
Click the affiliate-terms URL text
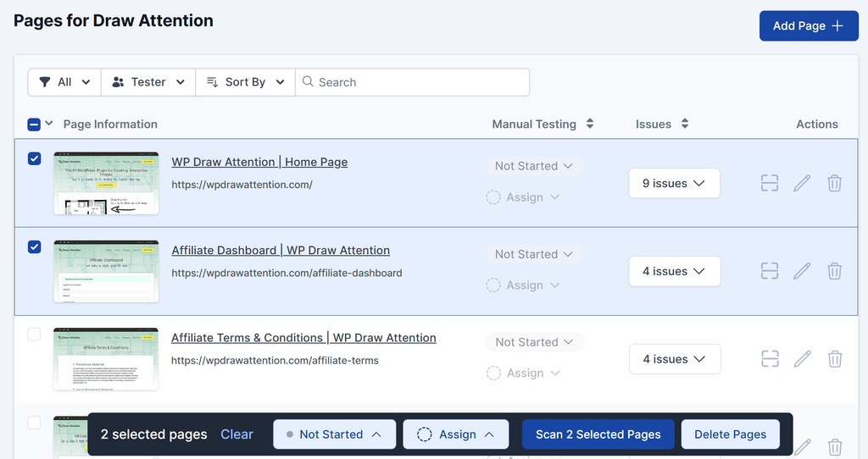[275, 361]
